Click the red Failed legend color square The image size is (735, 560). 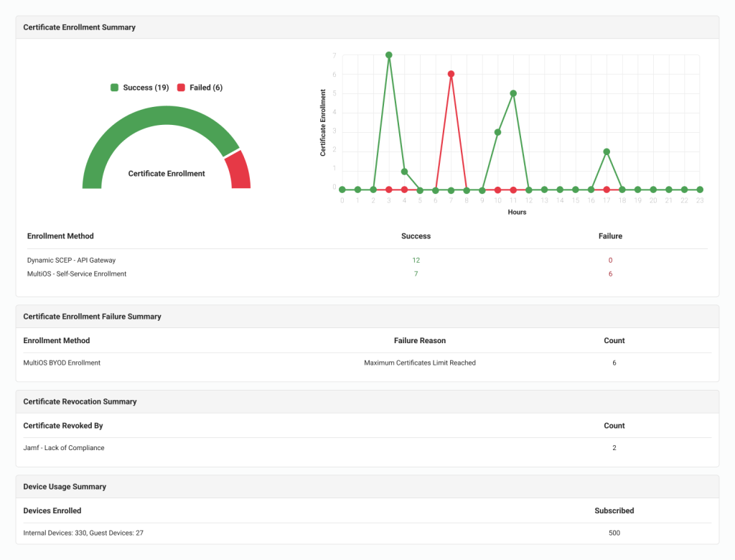click(x=182, y=88)
